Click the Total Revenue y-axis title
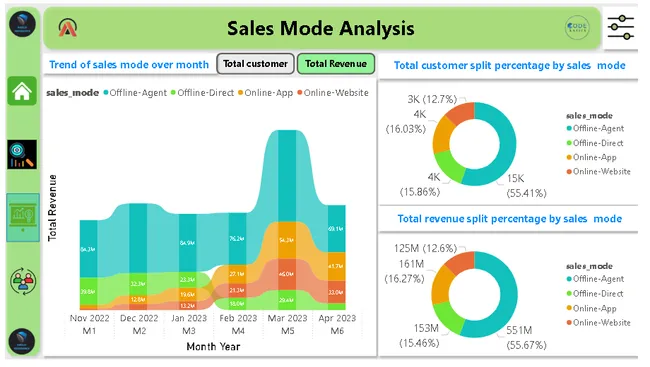 52,208
